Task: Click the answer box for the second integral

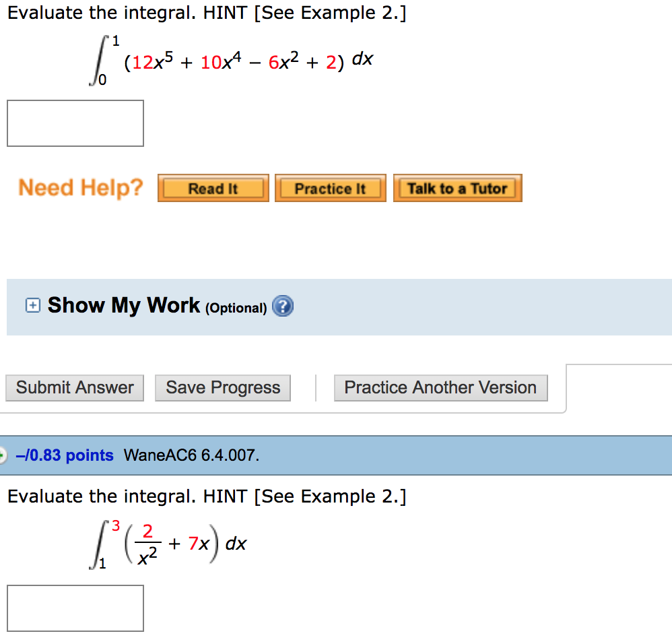Action: (x=75, y=608)
